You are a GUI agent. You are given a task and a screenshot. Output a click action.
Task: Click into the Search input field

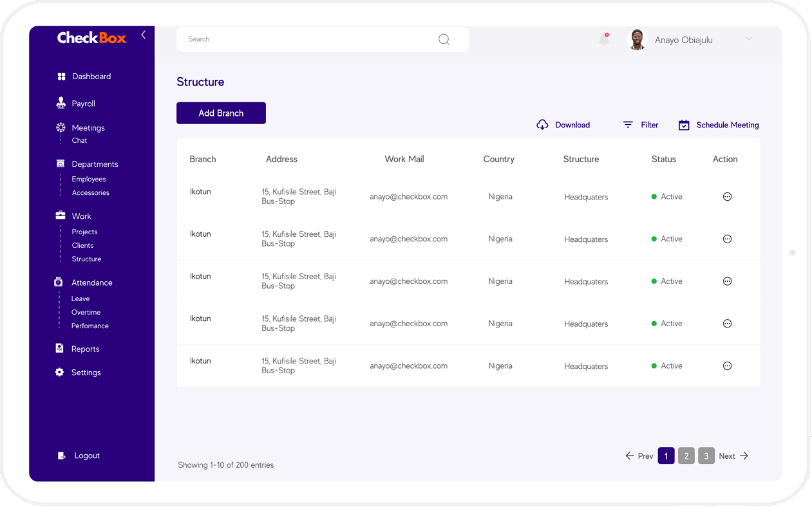pyautogui.click(x=309, y=39)
